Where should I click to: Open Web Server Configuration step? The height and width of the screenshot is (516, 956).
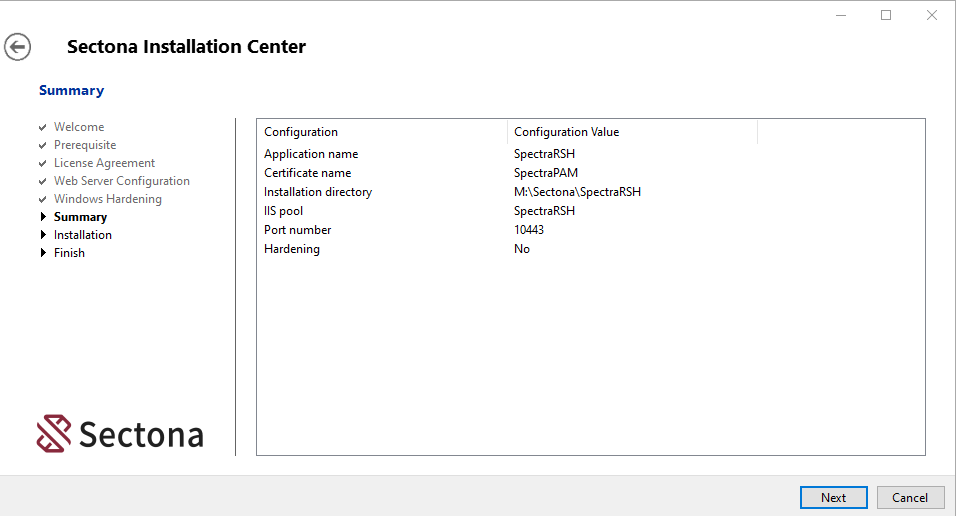[x=121, y=181]
